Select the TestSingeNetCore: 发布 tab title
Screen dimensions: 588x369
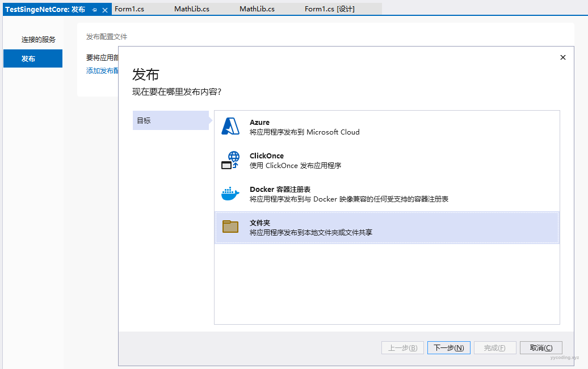45,10
